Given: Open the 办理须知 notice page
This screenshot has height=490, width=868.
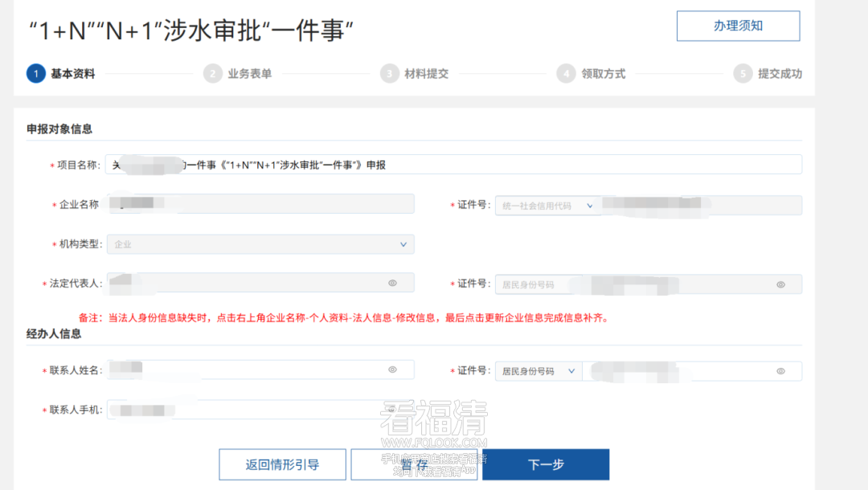Looking at the screenshot, I should point(737,26).
